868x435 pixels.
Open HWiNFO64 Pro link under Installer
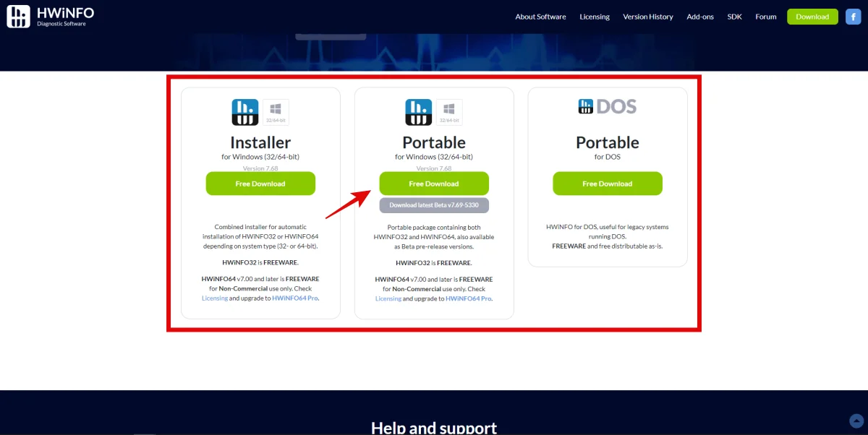click(x=294, y=298)
